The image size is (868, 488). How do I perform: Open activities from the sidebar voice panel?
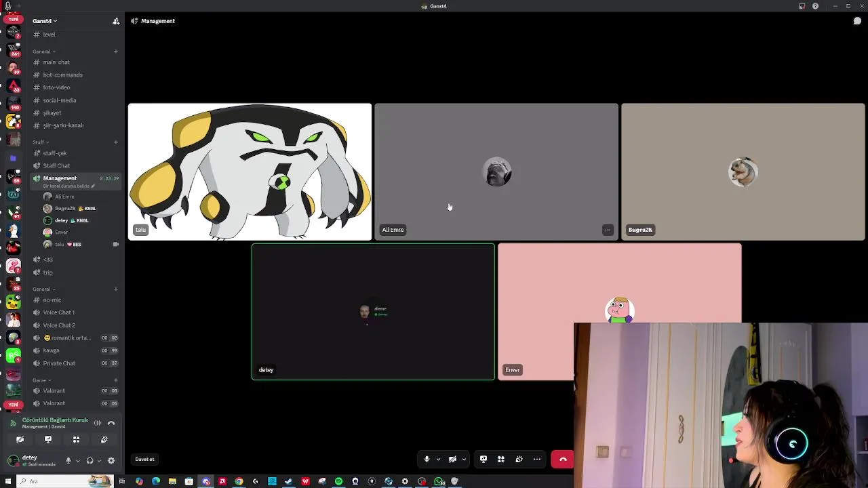(76, 439)
